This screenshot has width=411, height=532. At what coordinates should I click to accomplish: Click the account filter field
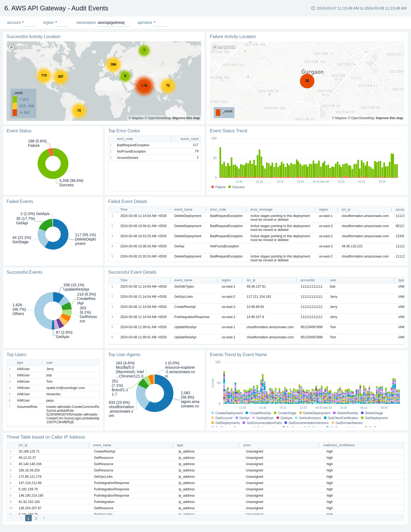(29, 23)
